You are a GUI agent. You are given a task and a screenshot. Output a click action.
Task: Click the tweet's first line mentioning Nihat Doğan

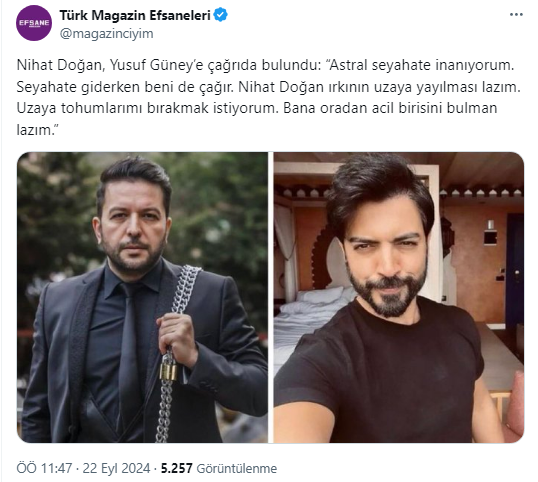tap(265, 65)
